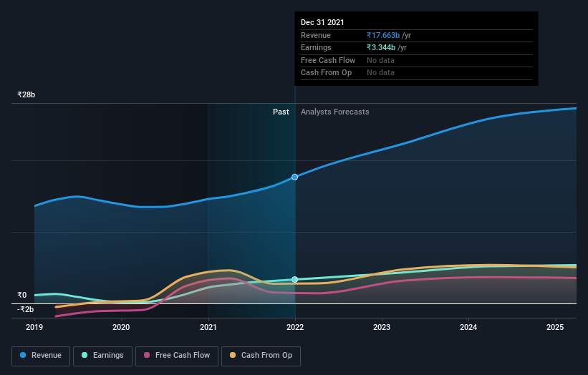Viewport: 588px width, 375px height.
Task: Click the -₹2b y-axis label
Action: pos(26,309)
